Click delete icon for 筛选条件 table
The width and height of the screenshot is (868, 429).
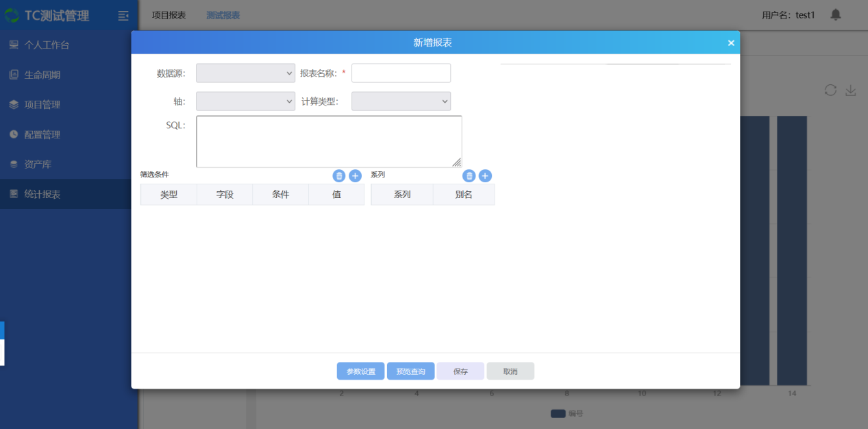pyautogui.click(x=339, y=176)
